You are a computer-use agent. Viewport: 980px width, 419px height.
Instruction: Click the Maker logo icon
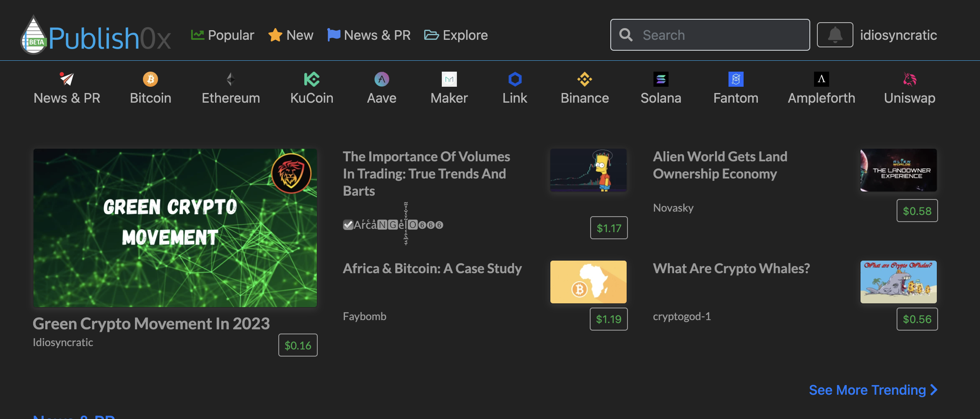point(449,79)
